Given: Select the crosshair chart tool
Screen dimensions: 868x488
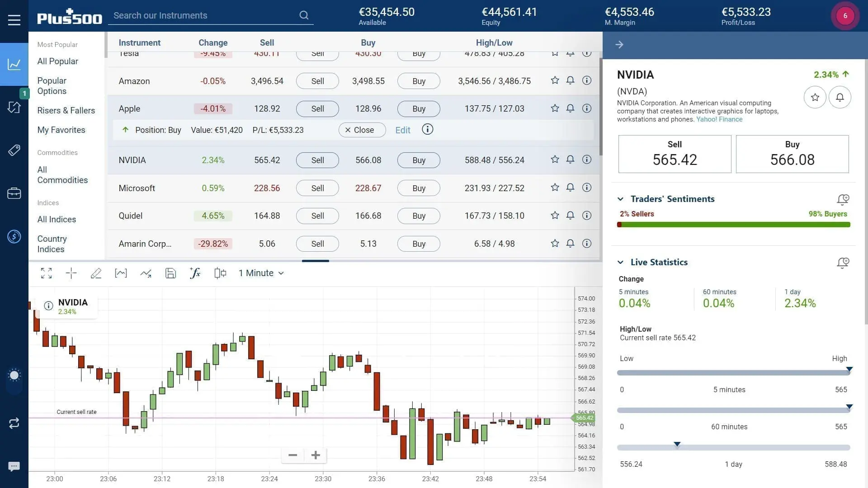Looking at the screenshot, I should point(71,273).
